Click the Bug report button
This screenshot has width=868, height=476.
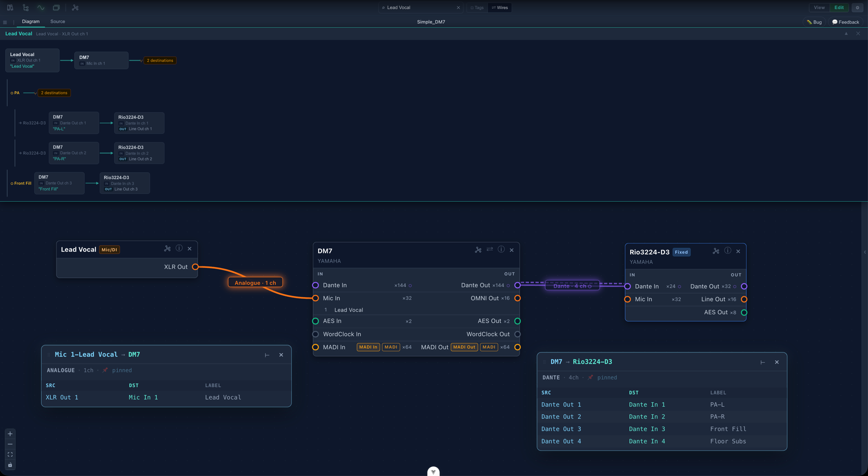(x=814, y=22)
